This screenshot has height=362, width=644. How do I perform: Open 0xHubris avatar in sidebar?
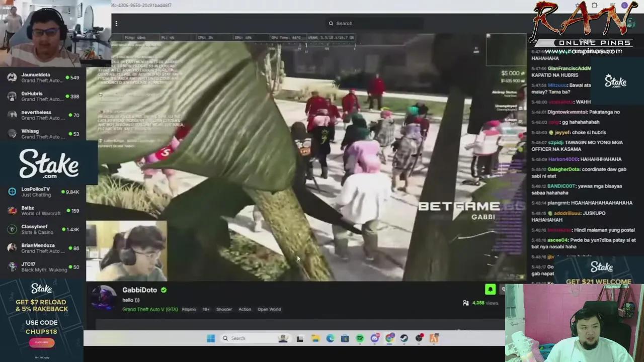pyautogui.click(x=12, y=96)
